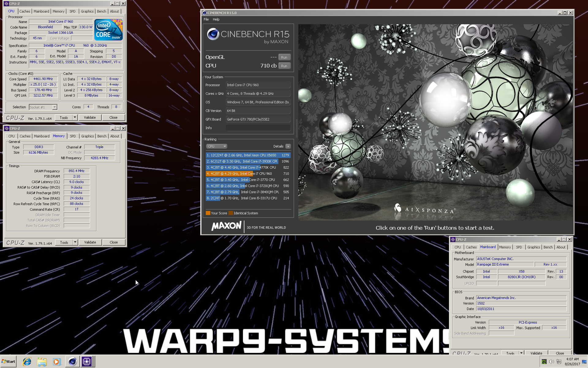The height and width of the screenshot is (368, 588).
Task: Click the Memory CPU-Z window title icon
Action: [7, 128]
